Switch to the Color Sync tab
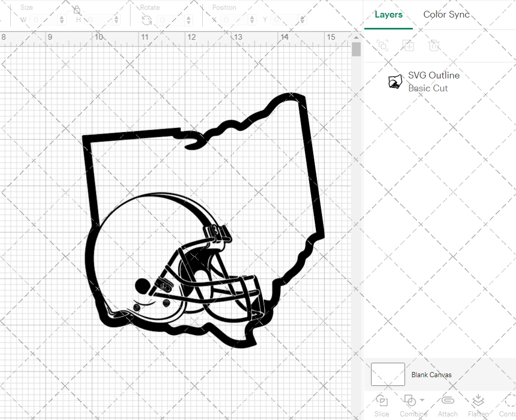This screenshot has width=516, height=420. pyautogui.click(x=446, y=14)
